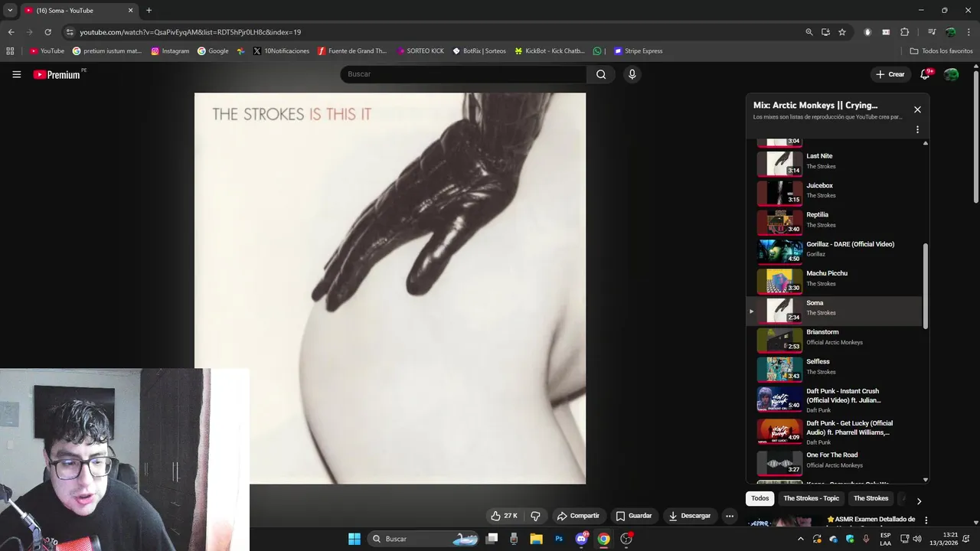980x551 pixels.
Task: Open the Instagram bookmark
Action: (170, 51)
